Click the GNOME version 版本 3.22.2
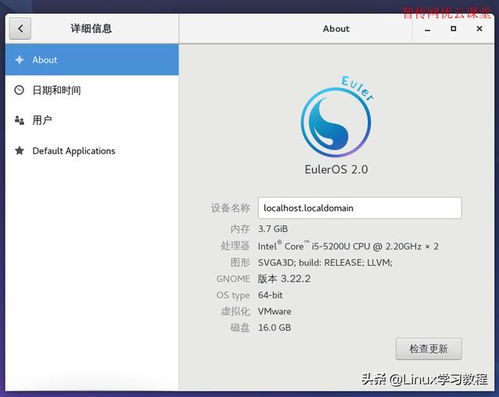499x397 pixels. [x=284, y=279]
